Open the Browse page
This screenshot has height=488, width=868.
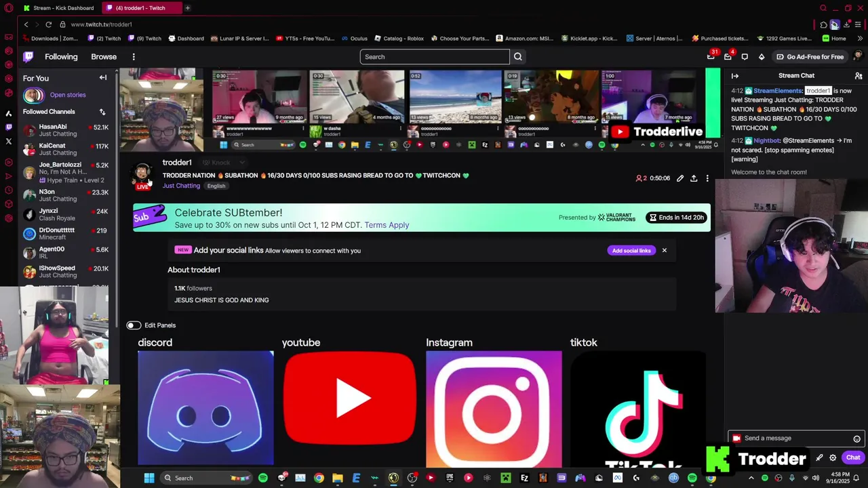104,57
